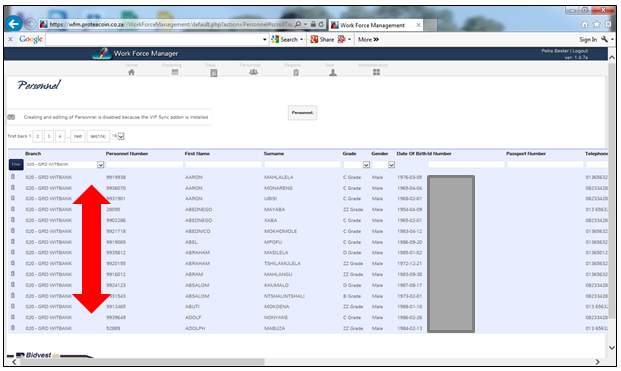The height and width of the screenshot is (371, 621).
Task: Click the Filter button
Action: [x=16, y=164]
